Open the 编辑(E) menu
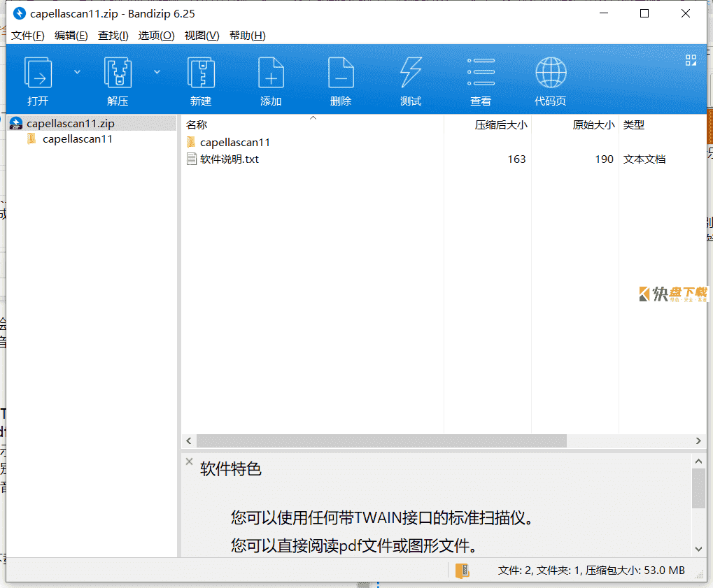 click(x=71, y=36)
